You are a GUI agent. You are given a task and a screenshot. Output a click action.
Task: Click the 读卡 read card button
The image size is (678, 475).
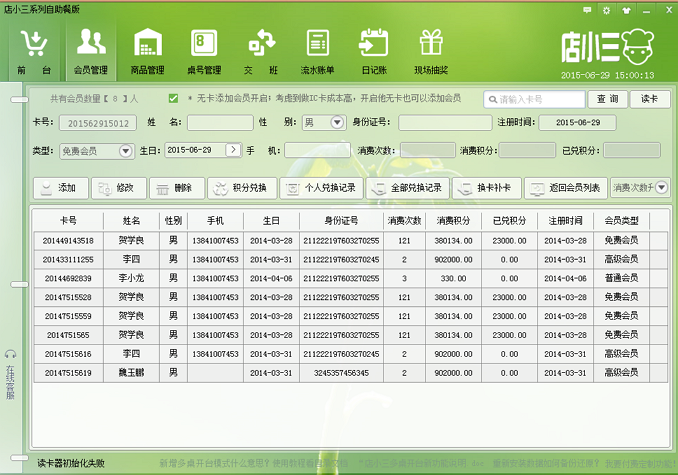[649, 99]
